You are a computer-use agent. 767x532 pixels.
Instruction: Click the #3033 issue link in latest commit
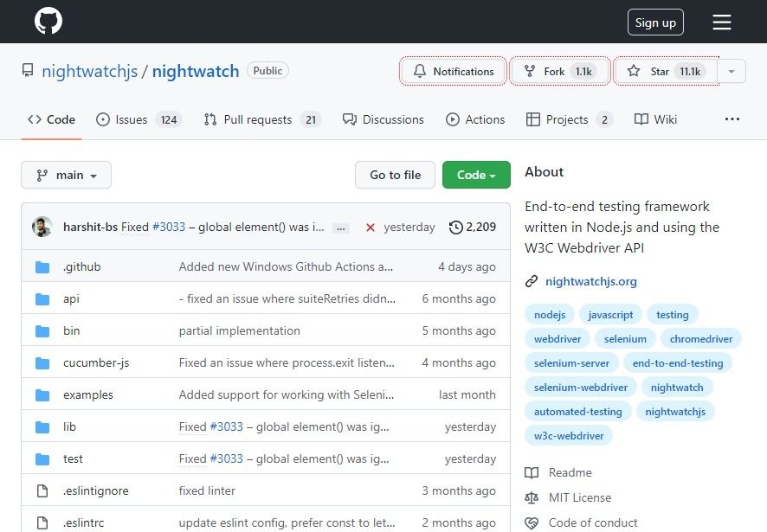169,227
